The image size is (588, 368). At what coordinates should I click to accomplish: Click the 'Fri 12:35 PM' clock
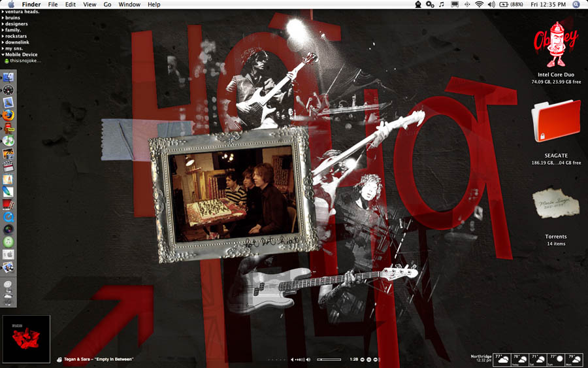point(548,5)
